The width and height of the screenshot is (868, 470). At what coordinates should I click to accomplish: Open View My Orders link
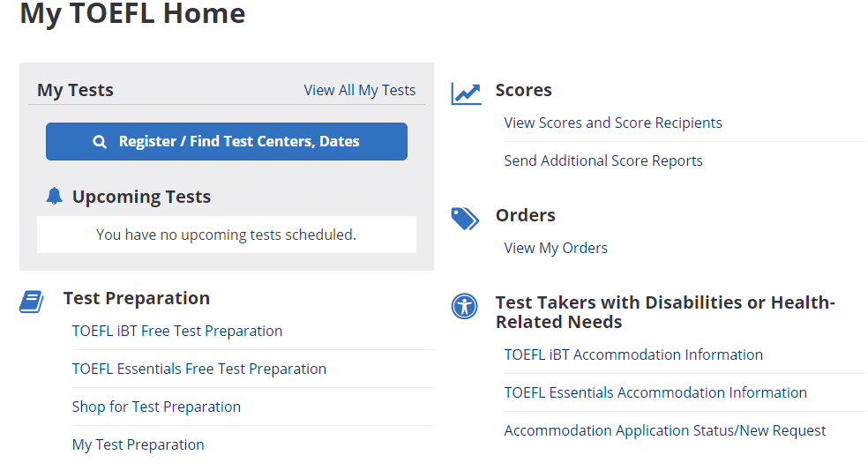[x=556, y=248]
